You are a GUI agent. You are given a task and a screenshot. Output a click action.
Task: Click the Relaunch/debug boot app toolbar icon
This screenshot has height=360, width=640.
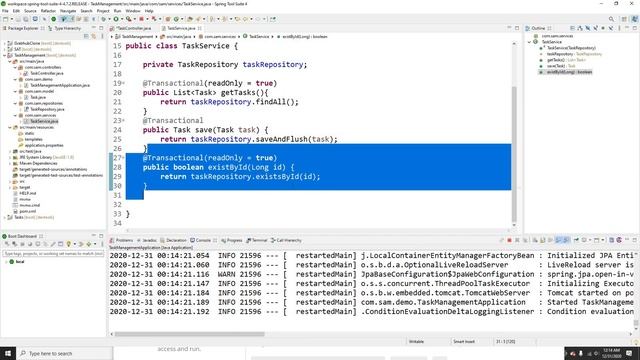pos(154,19)
